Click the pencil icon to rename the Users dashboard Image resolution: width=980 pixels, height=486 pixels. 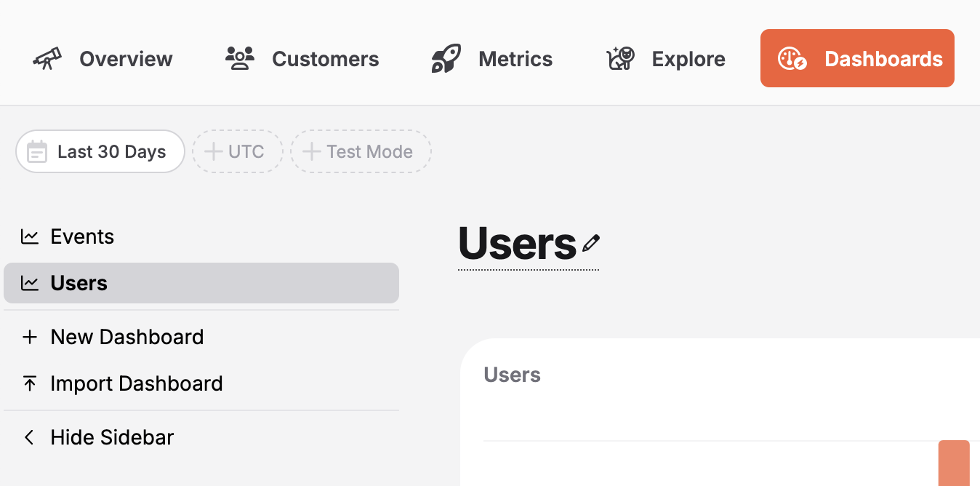590,244
